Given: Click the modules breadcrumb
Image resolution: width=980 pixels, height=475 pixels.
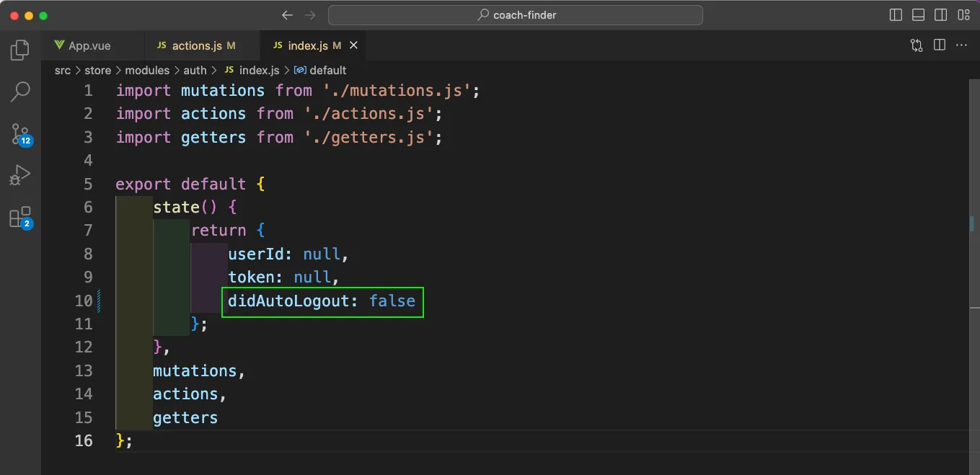Looking at the screenshot, I should point(147,70).
